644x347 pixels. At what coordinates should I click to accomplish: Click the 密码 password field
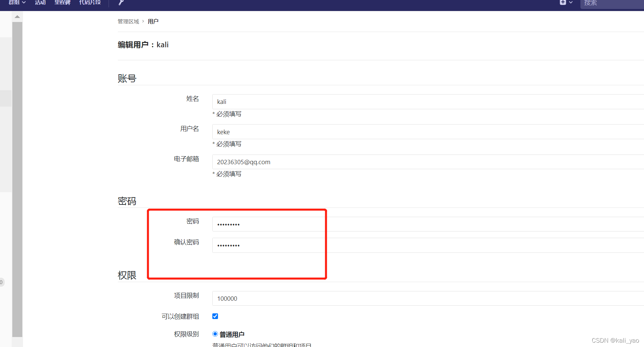tap(428, 224)
